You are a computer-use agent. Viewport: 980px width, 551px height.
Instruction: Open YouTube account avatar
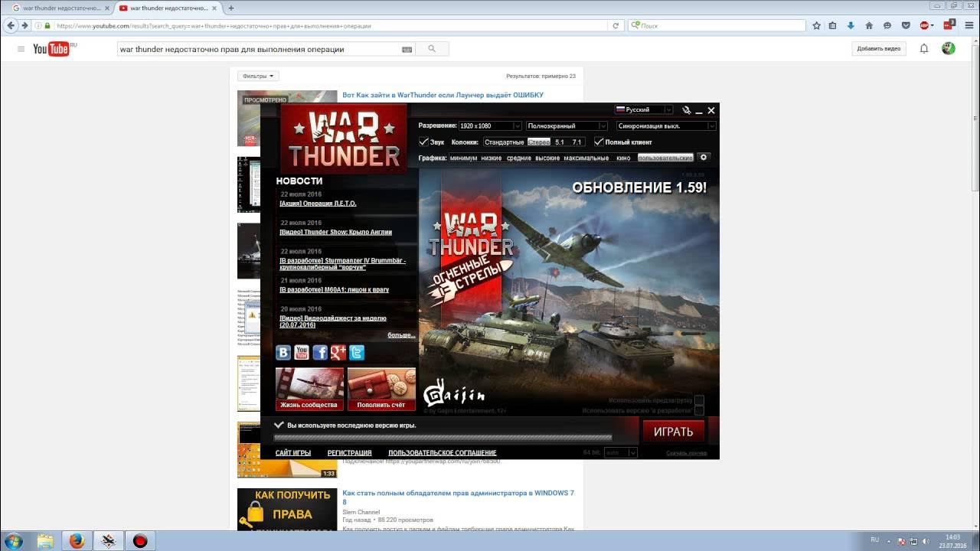(948, 49)
